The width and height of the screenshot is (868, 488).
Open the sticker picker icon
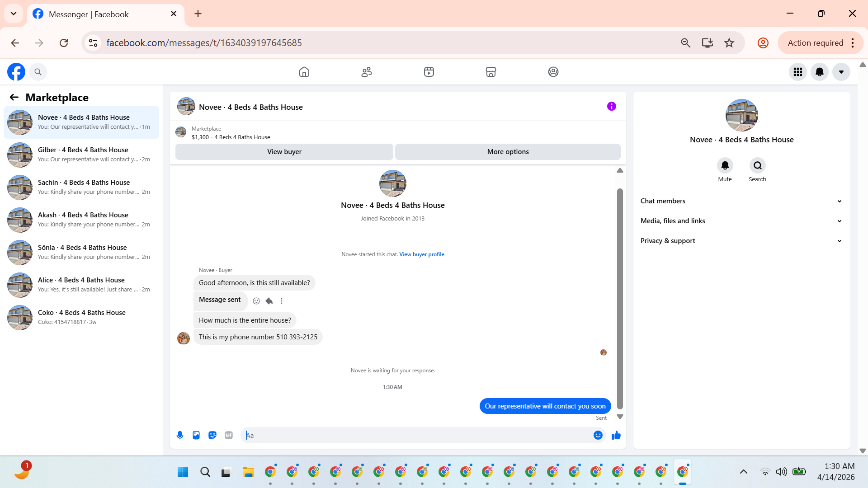tap(212, 435)
